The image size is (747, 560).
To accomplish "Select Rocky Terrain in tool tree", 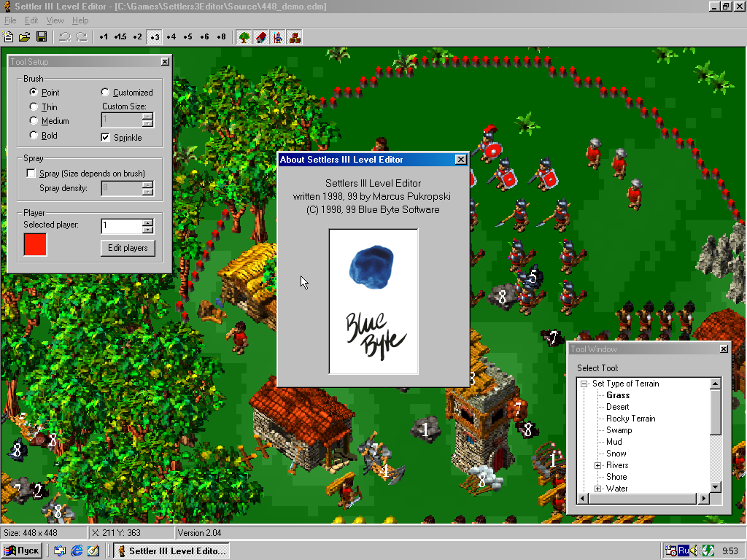I will coord(631,419).
